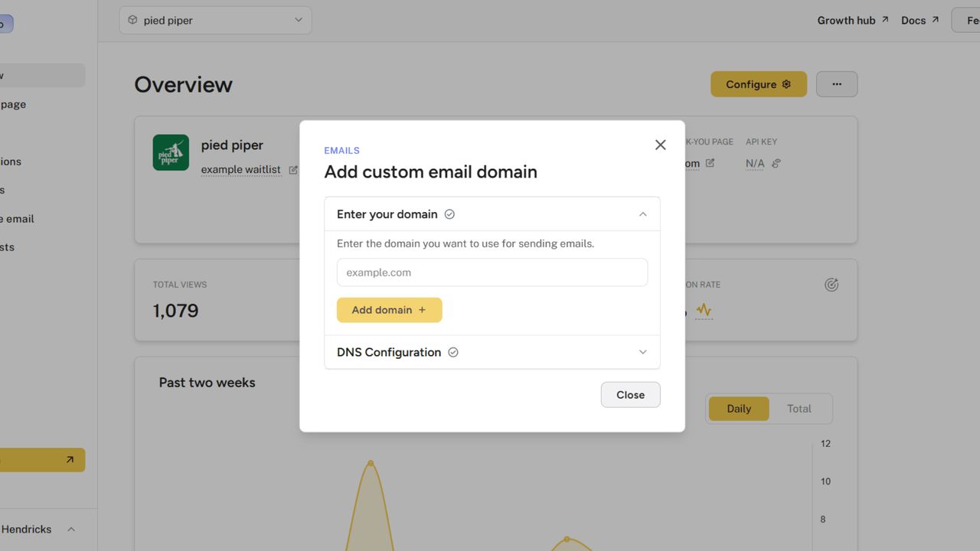Screen dimensions: 980x551
Task: Click the pied piper logo thumbnail
Action: 170,152
